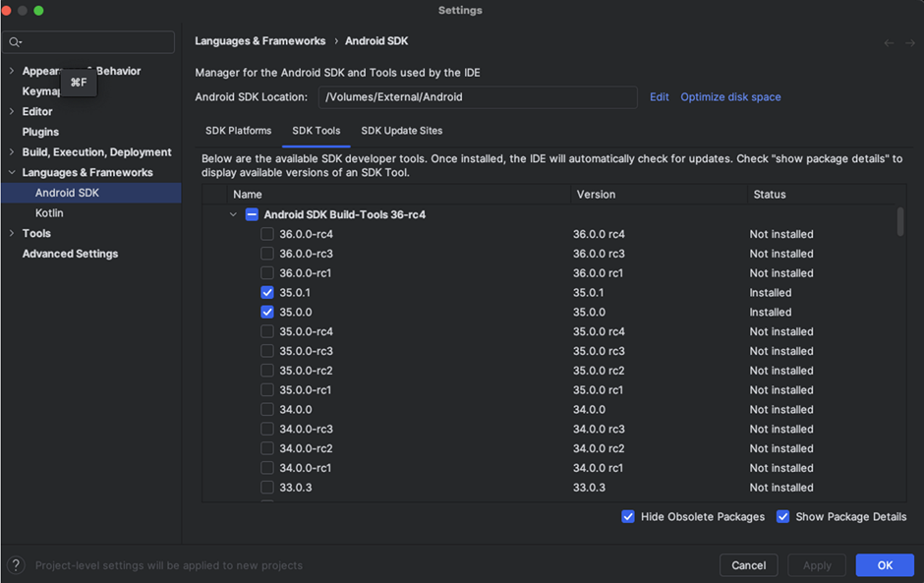Click the green macOS zoom button
The width and height of the screenshot is (924, 583).
pos(38,11)
